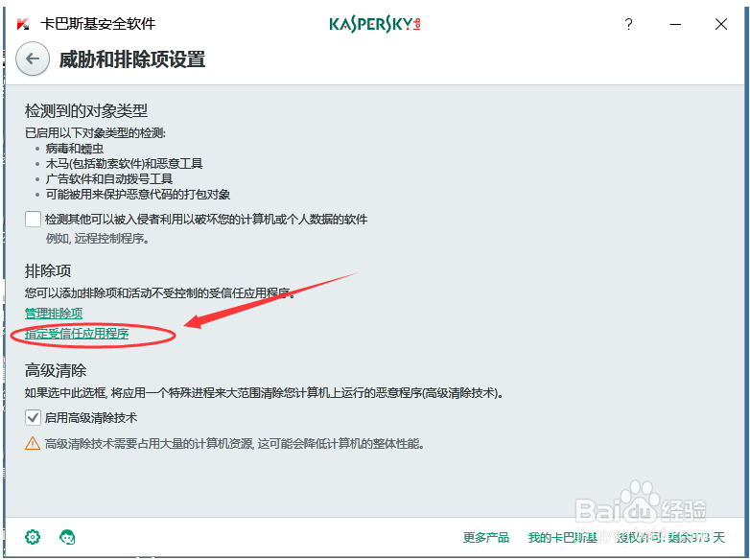Open the 指定受信任应用程序 link

[77, 334]
